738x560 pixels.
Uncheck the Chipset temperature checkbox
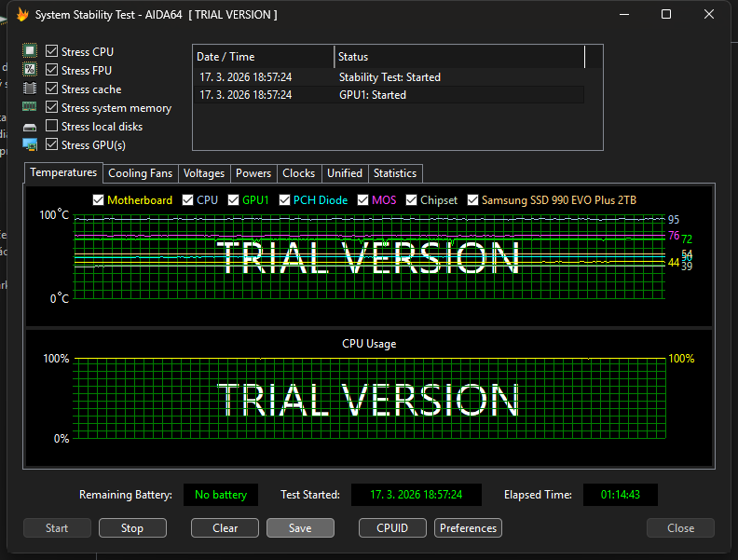[x=411, y=200]
